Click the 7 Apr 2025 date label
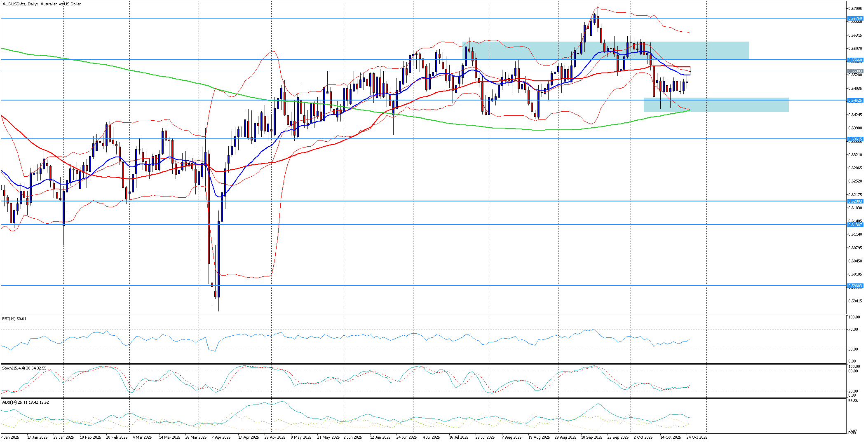 (221, 437)
